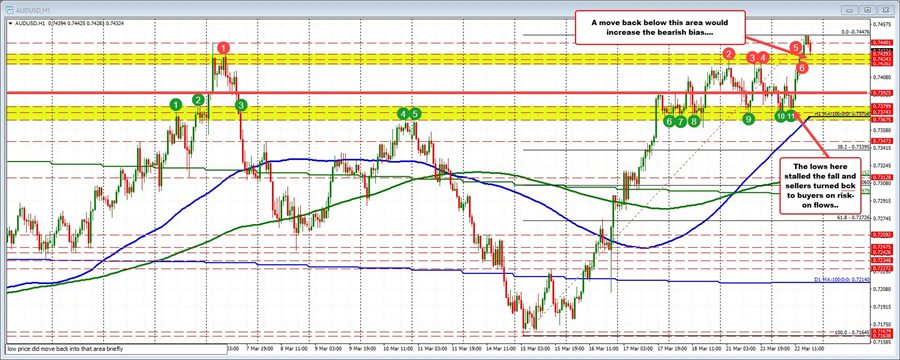Image resolution: width=900 pixels, height=360 pixels.
Task: Click the 0.73585 price axis label
Action: coord(882,130)
